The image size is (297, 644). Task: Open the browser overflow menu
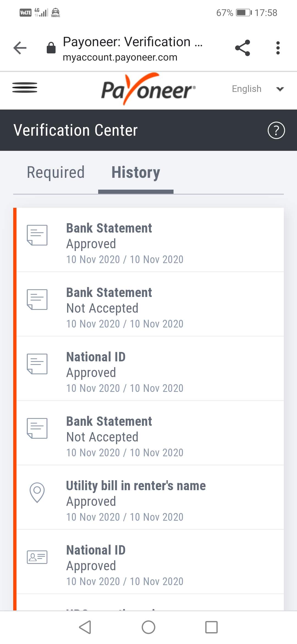(x=278, y=47)
